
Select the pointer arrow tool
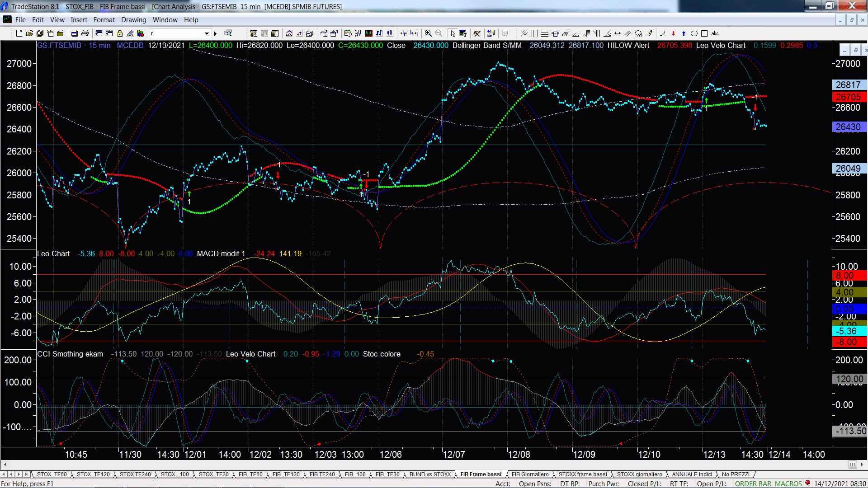[453, 33]
